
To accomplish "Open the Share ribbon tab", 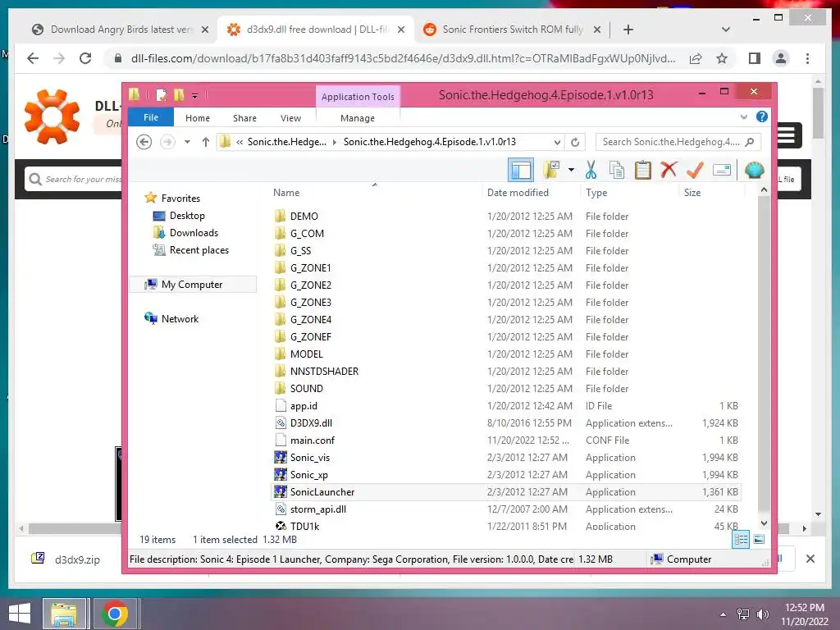I will coord(244,118).
